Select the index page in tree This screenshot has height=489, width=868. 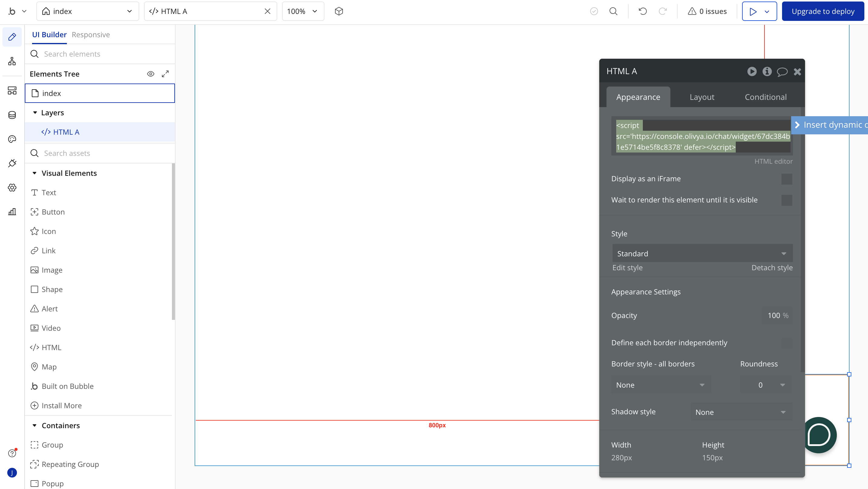pyautogui.click(x=100, y=93)
